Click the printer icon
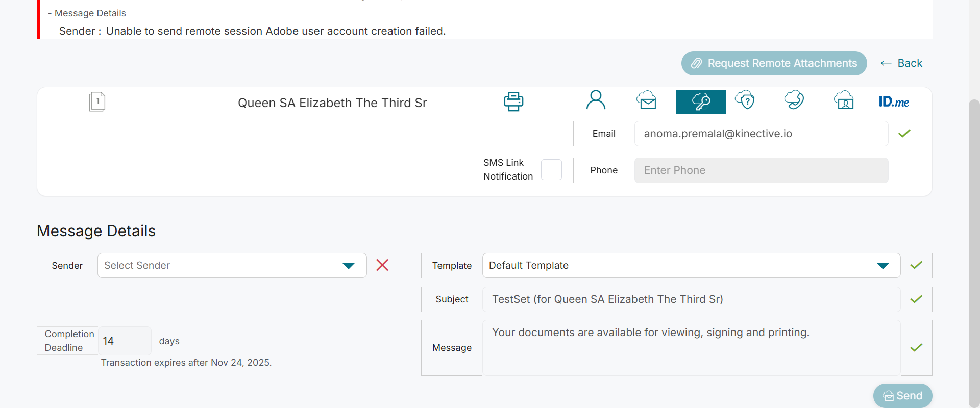Image resolution: width=980 pixels, height=408 pixels. [x=513, y=101]
